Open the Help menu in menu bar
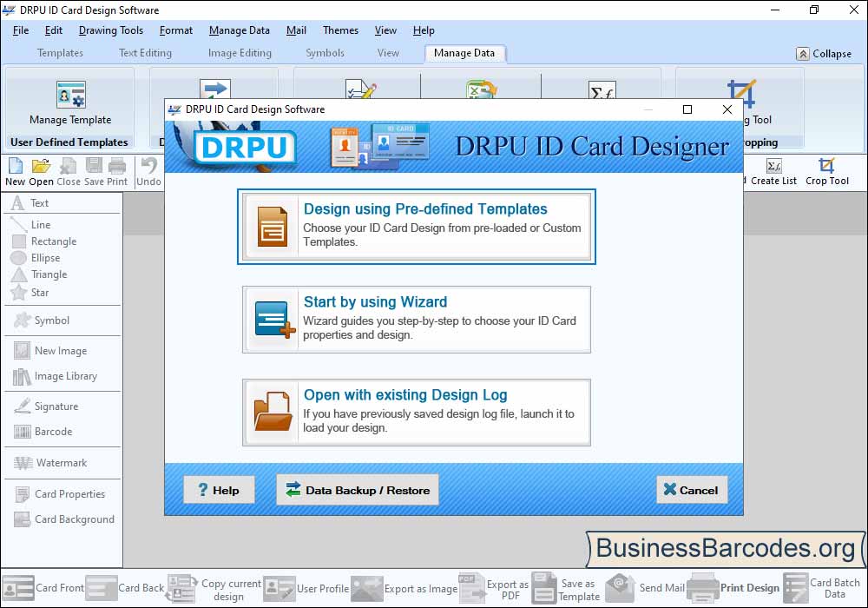The width and height of the screenshot is (868, 608). pos(424,30)
